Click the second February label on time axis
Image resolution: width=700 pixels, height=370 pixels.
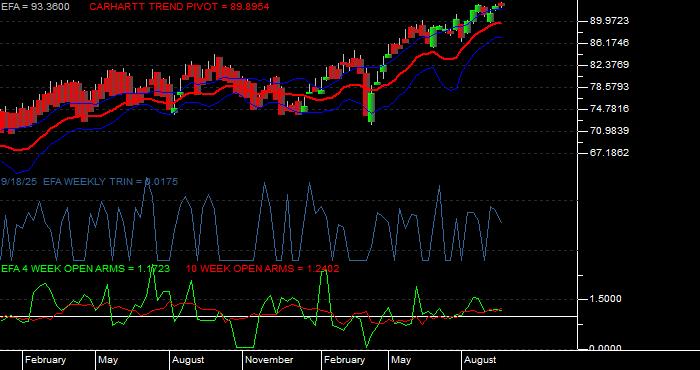coord(344,360)
